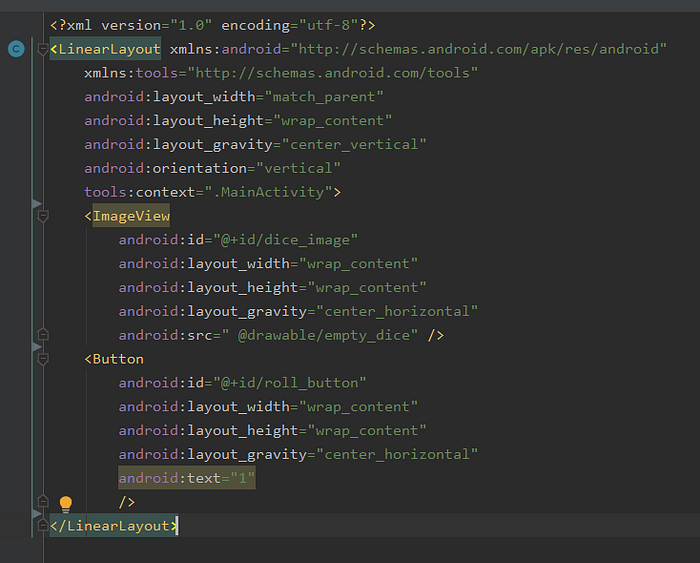
Task: Open the yellow lightbulb quick-fix icon
Action: [x=66, y=503]
